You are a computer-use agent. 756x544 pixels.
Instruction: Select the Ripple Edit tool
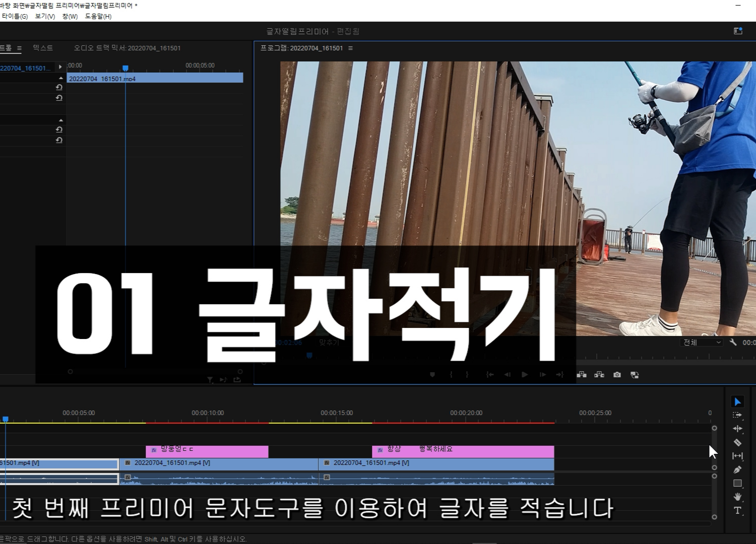tap(737, 429)
